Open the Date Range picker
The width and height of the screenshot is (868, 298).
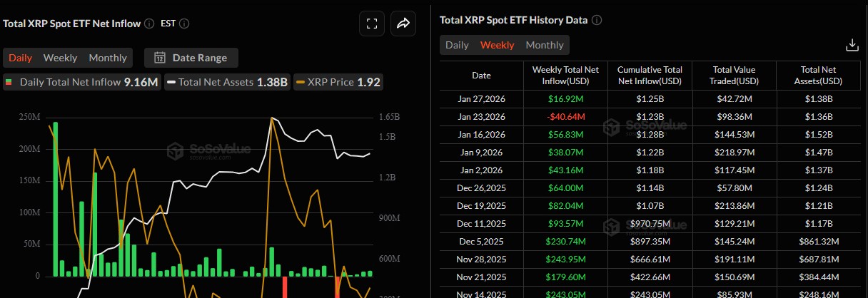coord(191,58)
